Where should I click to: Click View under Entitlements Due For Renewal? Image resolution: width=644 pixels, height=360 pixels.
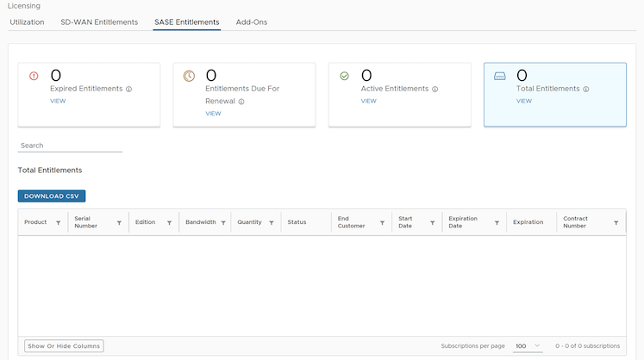click(213, 113)
